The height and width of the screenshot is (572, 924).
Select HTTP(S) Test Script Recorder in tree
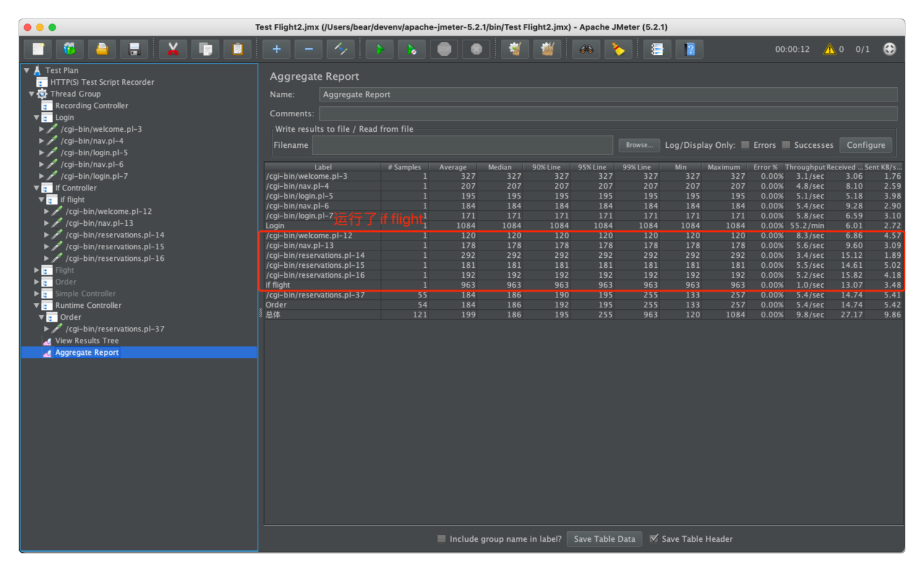[102, 82]
